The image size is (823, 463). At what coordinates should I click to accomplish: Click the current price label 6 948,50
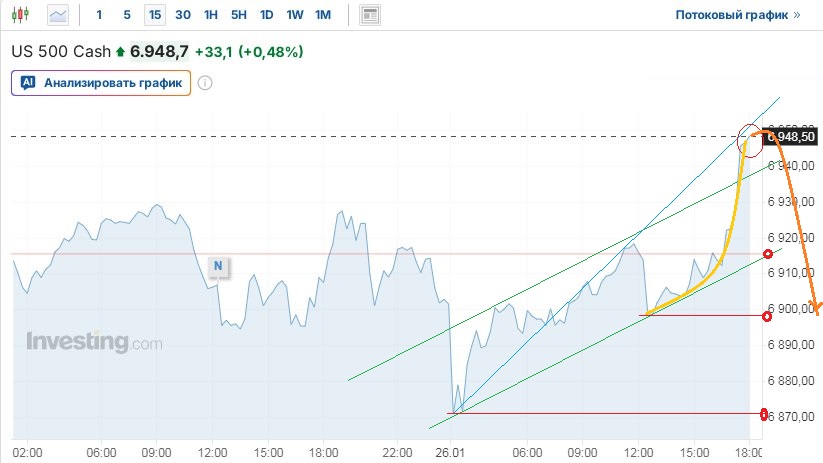[794, 137]
